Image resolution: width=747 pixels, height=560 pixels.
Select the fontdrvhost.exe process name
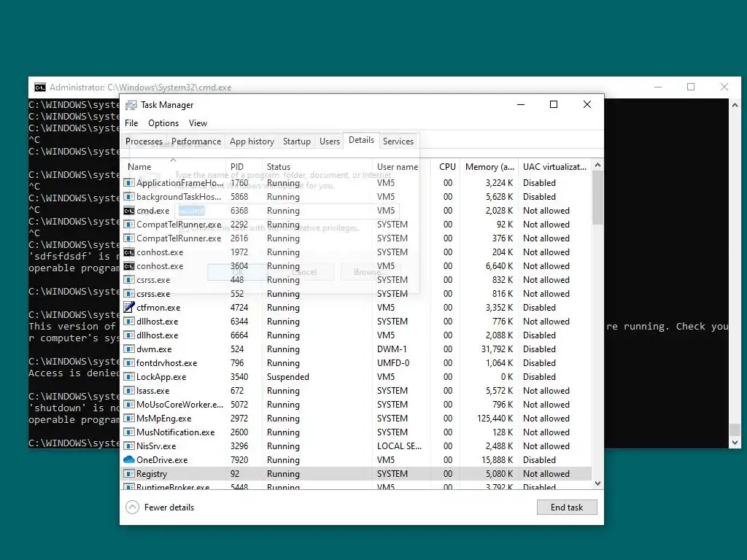[166, 362]
